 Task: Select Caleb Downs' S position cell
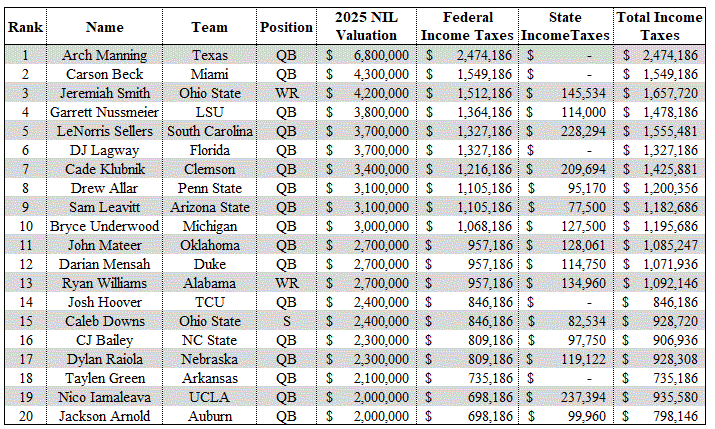click(286, 321)
